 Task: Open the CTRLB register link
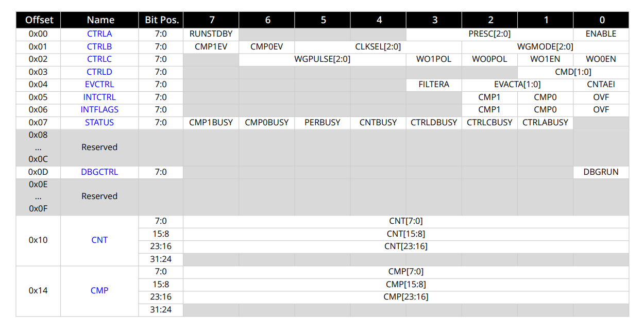click(99, 46)
